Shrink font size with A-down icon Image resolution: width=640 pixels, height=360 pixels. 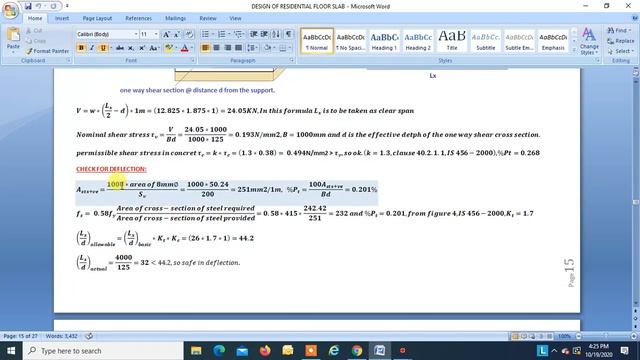[x=177, y=35]
